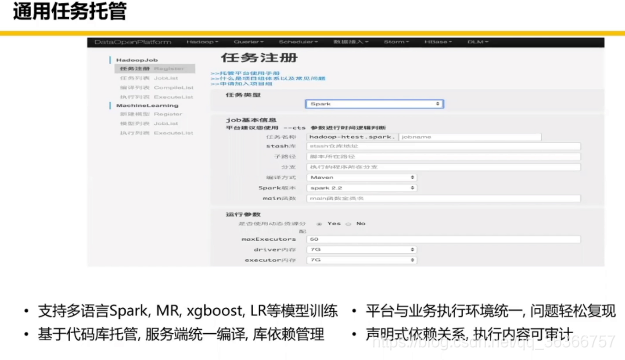Click the 任务注册 page heading

coord(259,58)
